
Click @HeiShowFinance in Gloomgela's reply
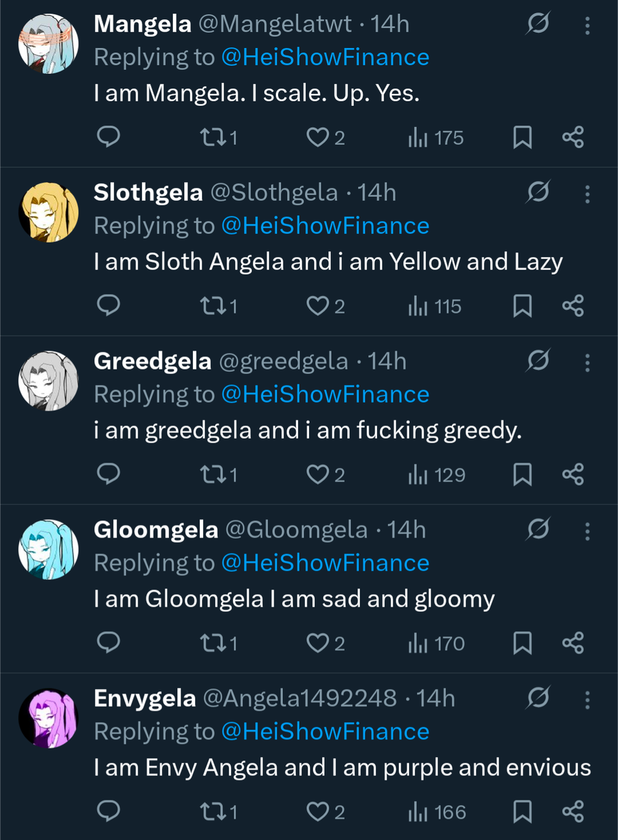325,563
